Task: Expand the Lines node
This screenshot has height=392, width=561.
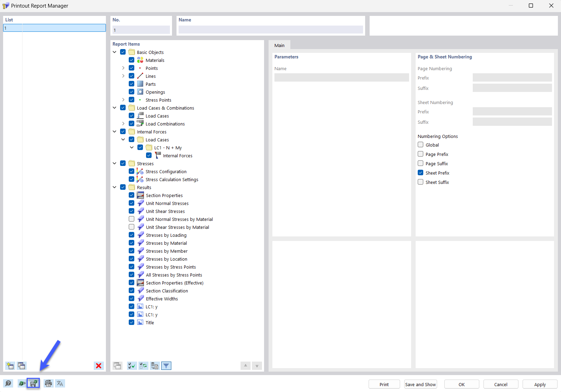Action: click(x=123, y=76)
